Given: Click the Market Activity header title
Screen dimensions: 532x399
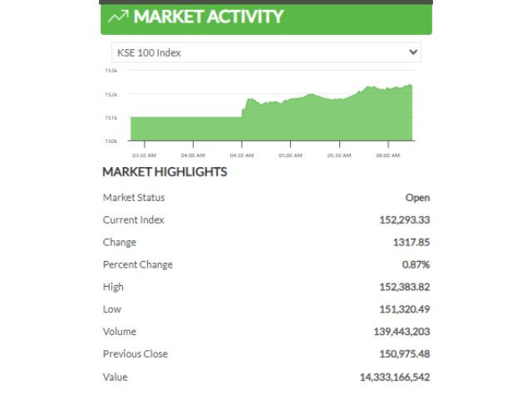Looking at the screenshot, I should coord(209,17).
